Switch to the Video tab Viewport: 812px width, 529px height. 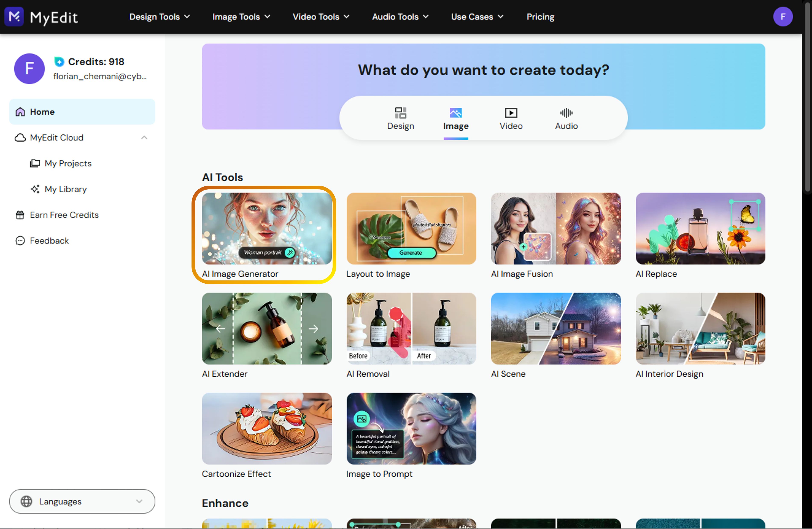[511, 119]
